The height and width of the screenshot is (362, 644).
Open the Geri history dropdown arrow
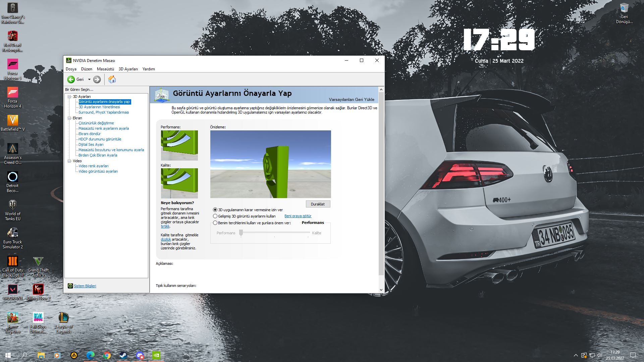click(x=89, y=79)
